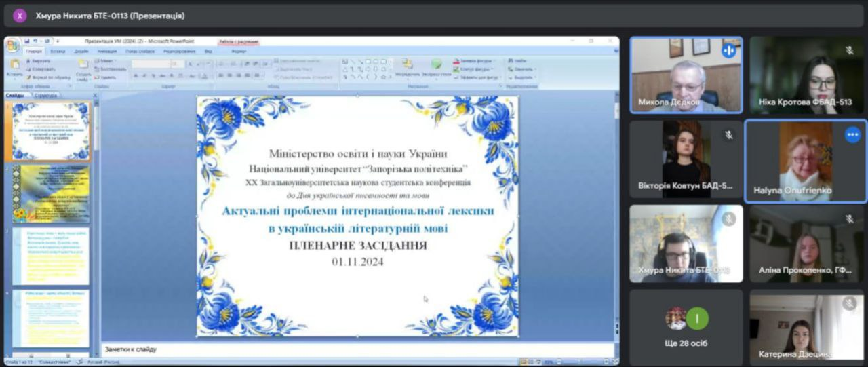Open the Arrange (Упорядочить) icon
The height and width of the screenshot is (367, 868).
coord(407,66)
